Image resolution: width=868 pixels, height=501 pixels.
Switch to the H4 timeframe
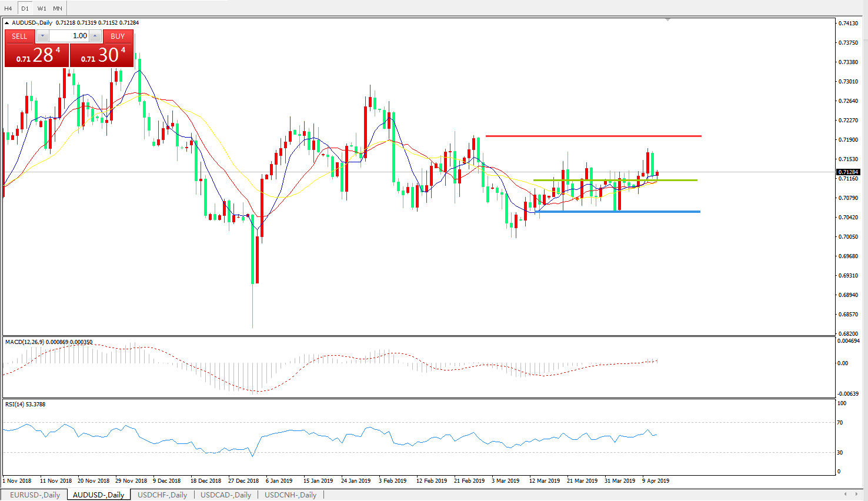coord(8,8)
